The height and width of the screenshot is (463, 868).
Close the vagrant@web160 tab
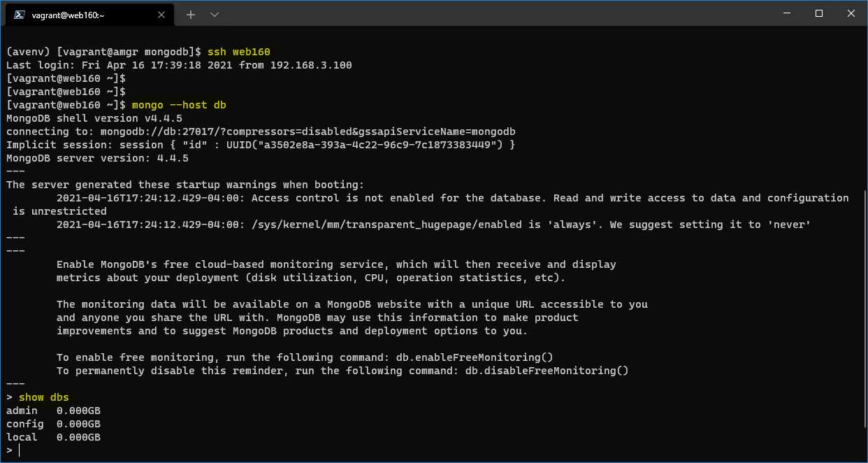click(x=161, y=14)
